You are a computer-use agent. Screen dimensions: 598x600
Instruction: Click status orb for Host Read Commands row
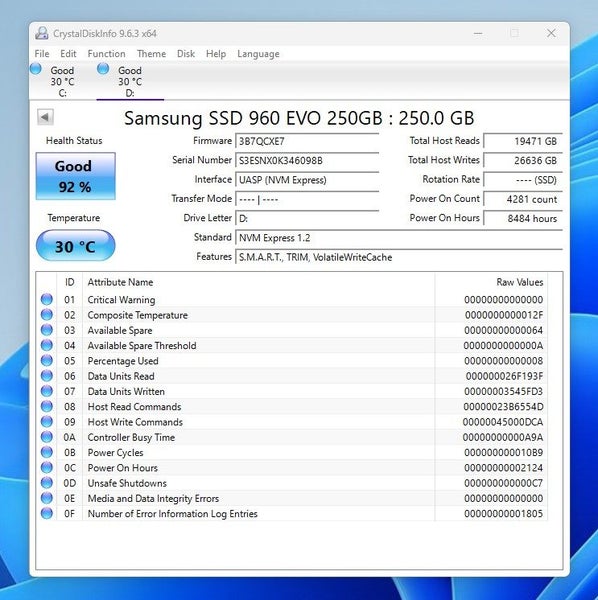point(47,406)
